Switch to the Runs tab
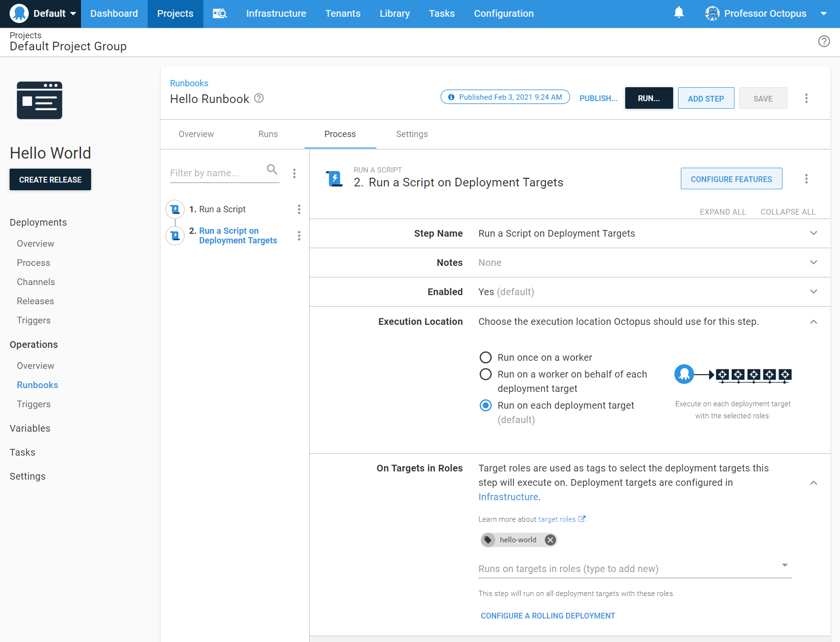 (x=268, y=134)
